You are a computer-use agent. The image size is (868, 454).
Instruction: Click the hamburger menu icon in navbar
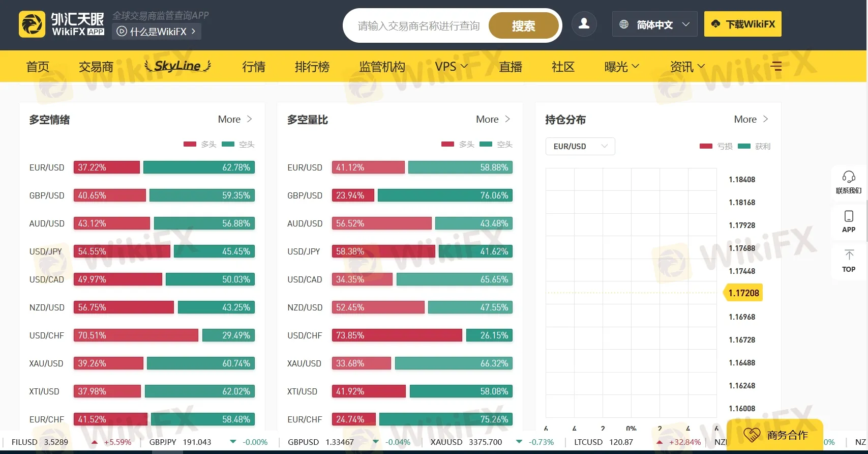[776, 66]
